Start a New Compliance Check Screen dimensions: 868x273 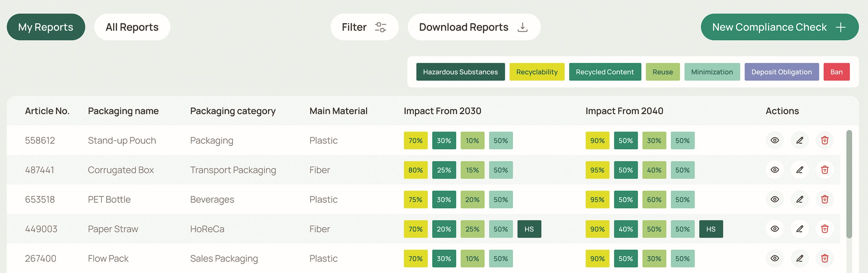[x=779, y=27]
